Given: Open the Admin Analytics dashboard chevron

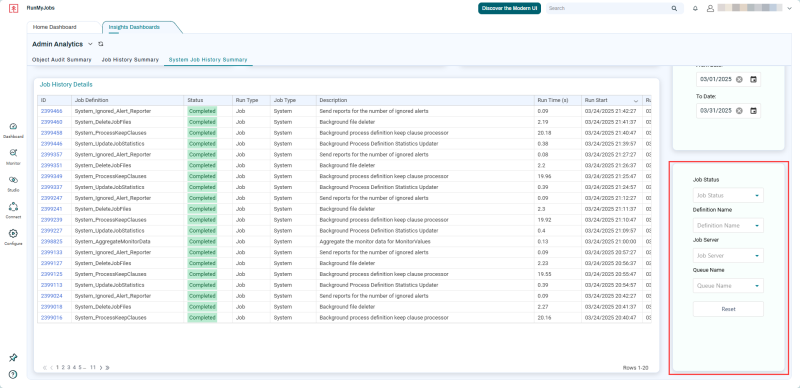Looking at the screenshot, I should point(90,44).
